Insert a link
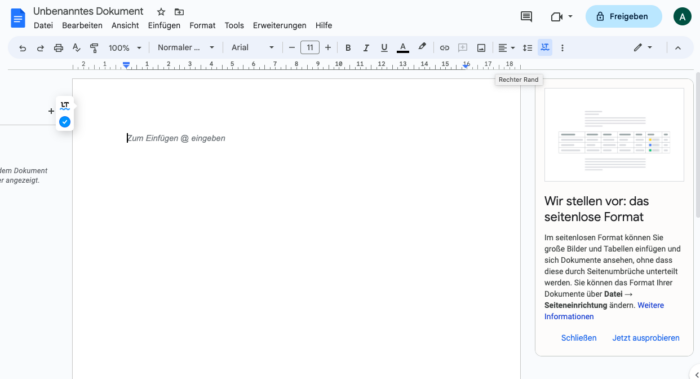The width and height of the screenshot is (700, 379). tap(444, 48)
